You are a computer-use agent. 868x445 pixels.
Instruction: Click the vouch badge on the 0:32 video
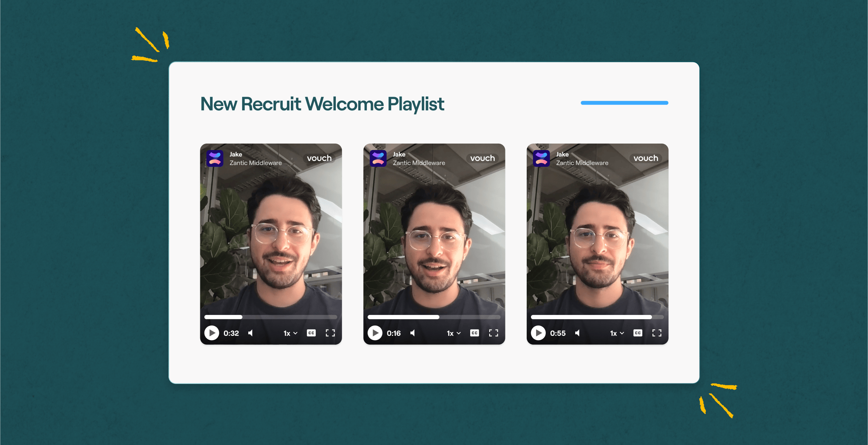click(x=319, y=158)
